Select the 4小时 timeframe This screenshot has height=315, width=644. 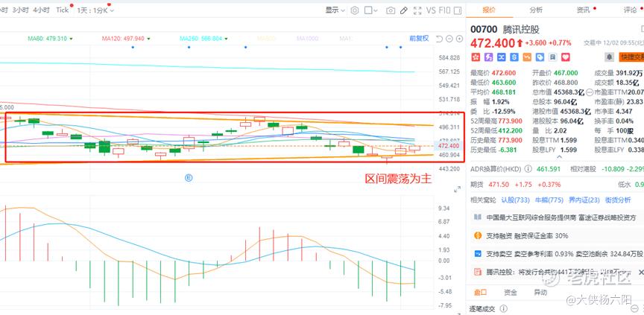click(41, 10)
